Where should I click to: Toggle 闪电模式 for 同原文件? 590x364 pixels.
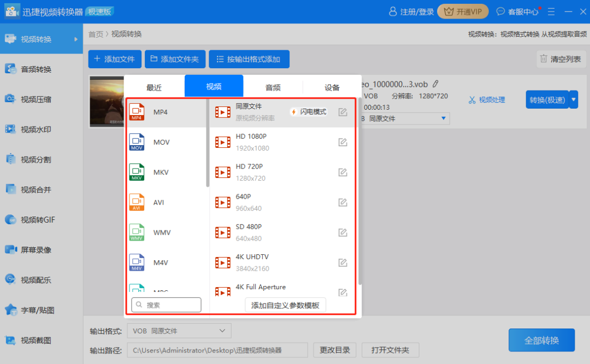309,112
